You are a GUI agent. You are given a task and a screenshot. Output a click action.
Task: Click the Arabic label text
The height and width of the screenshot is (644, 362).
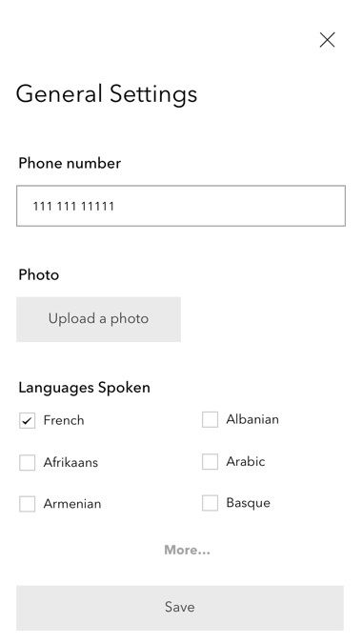(246, 461)
